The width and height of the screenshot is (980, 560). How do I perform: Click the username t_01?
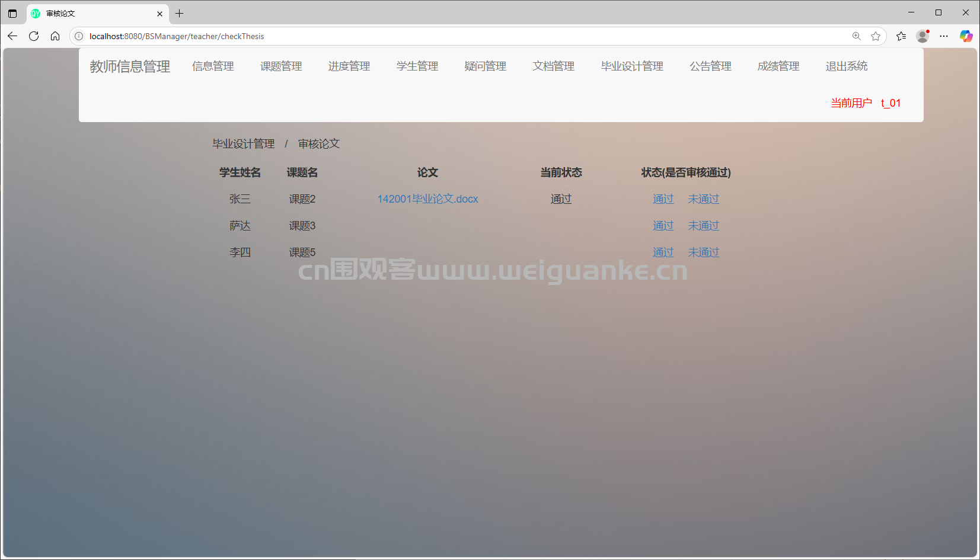pyautogui.click(x=890, y=103)
